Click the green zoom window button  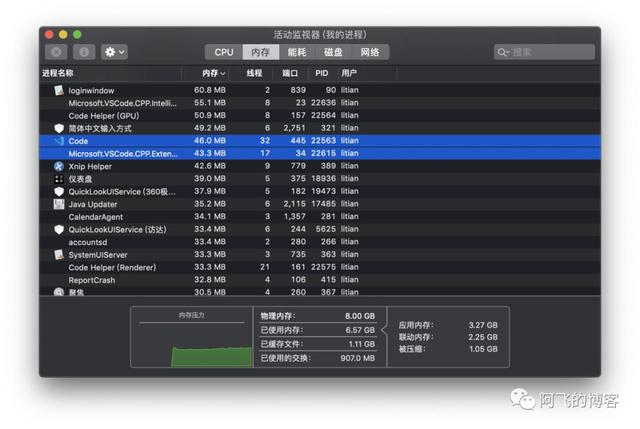77,35
